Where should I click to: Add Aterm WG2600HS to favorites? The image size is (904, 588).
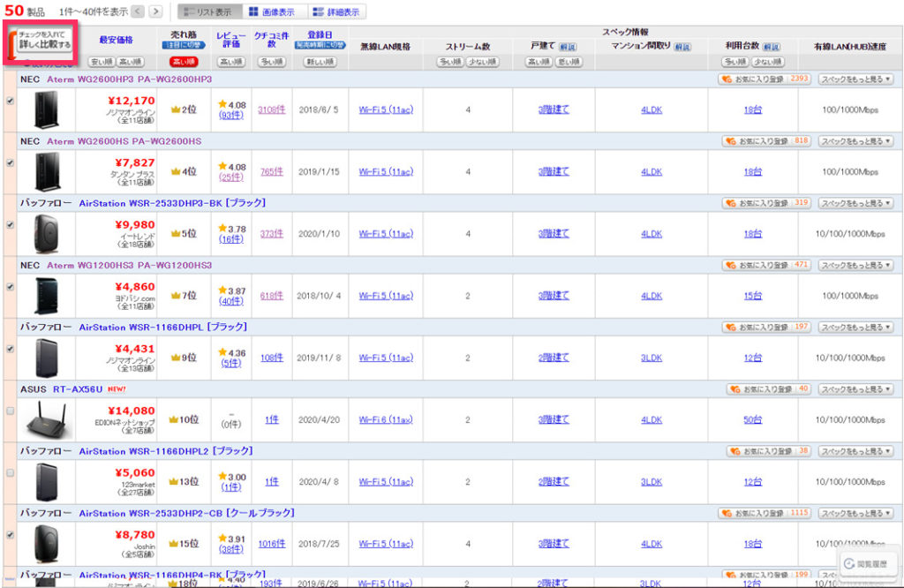(x=767, y=141)
